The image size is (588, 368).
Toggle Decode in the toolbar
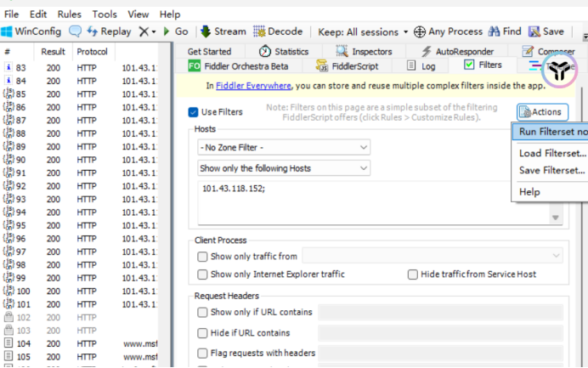coord(278,31)
